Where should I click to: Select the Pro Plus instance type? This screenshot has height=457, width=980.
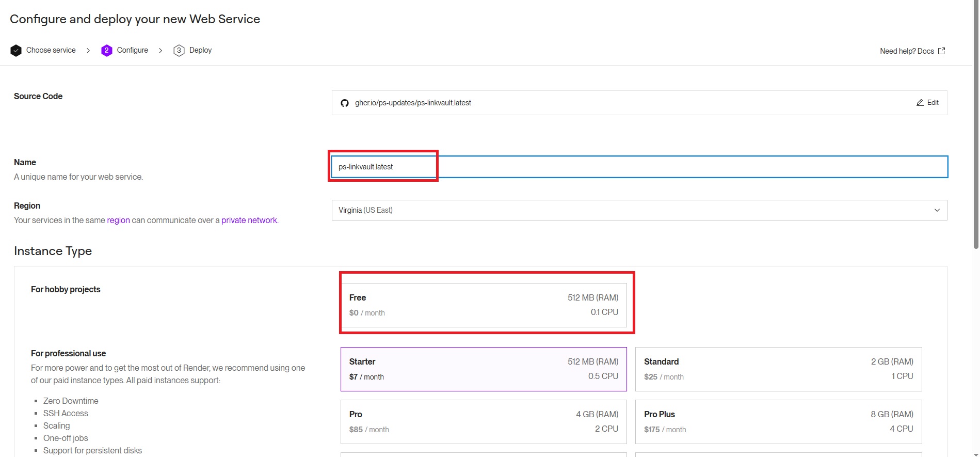(778, 422)
